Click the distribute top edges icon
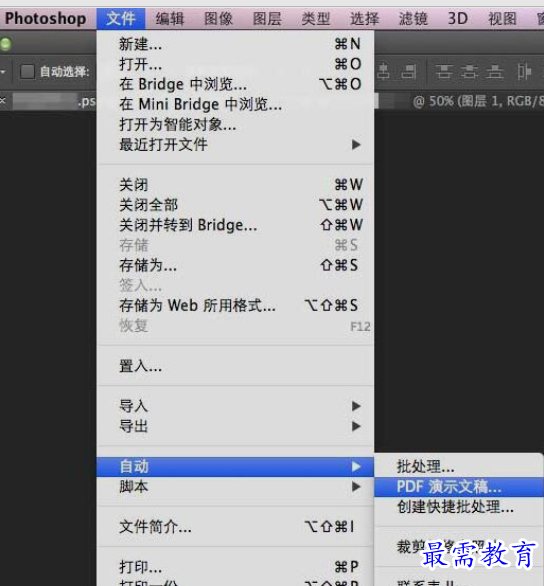The height and width of the screenshot is (586, 544). click(x=444, y=71)
